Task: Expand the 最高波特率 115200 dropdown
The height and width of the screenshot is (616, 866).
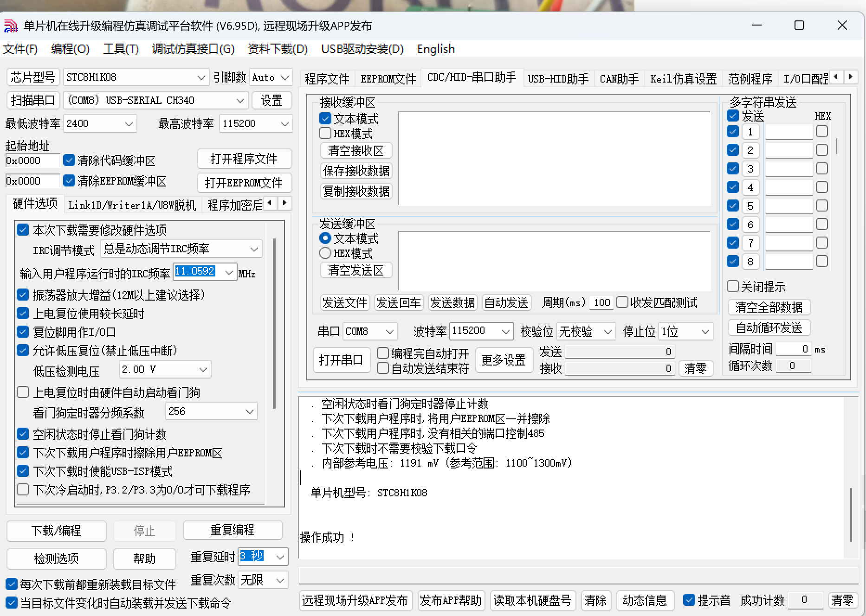Action: 285,124
